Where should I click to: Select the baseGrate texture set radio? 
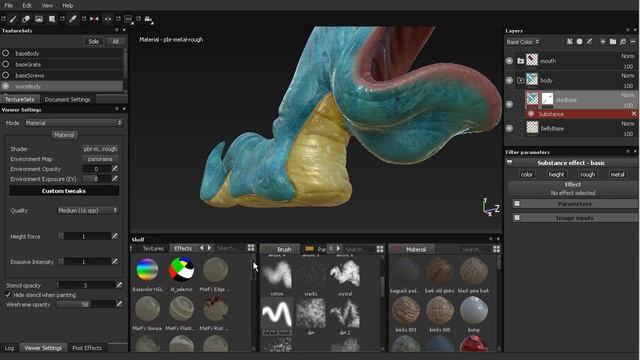6,64
